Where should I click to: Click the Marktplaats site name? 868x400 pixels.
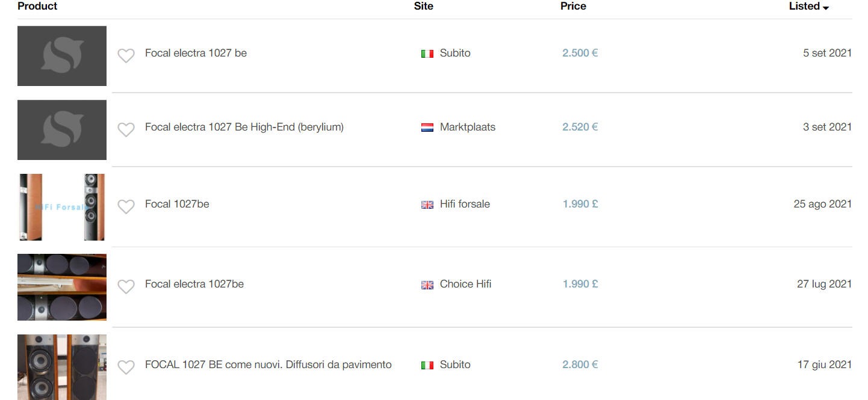pyautogui.click(x=467, y=127)
